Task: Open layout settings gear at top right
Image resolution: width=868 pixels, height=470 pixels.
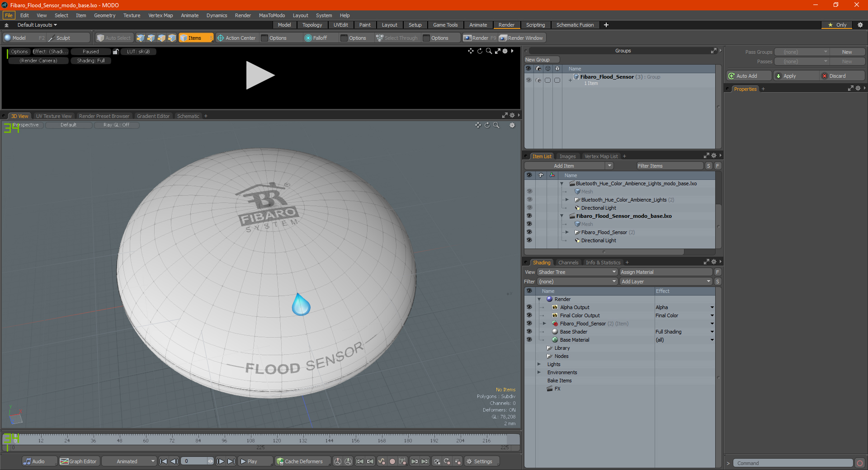Action: pyautogui.click(x=860, y=25)
